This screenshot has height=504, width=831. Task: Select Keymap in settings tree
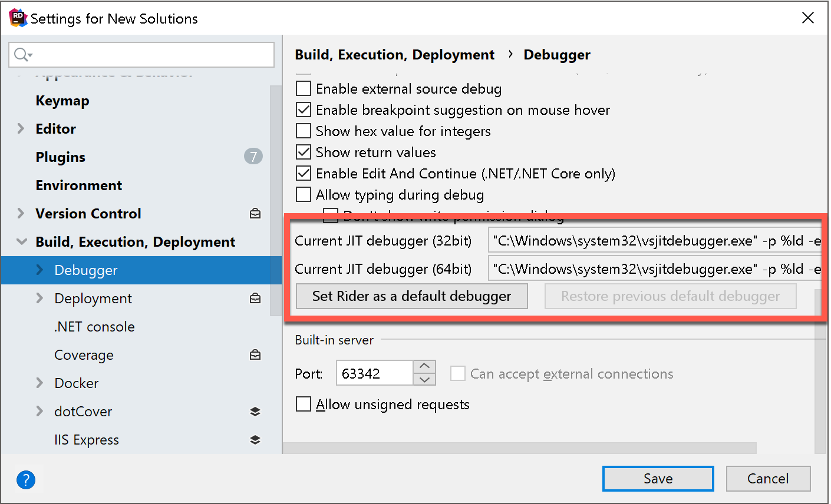[x=62, y=101]
